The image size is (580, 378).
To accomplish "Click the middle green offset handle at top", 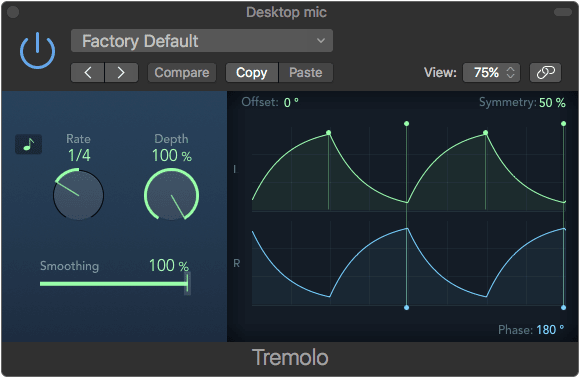I will [x=407, y=124].
